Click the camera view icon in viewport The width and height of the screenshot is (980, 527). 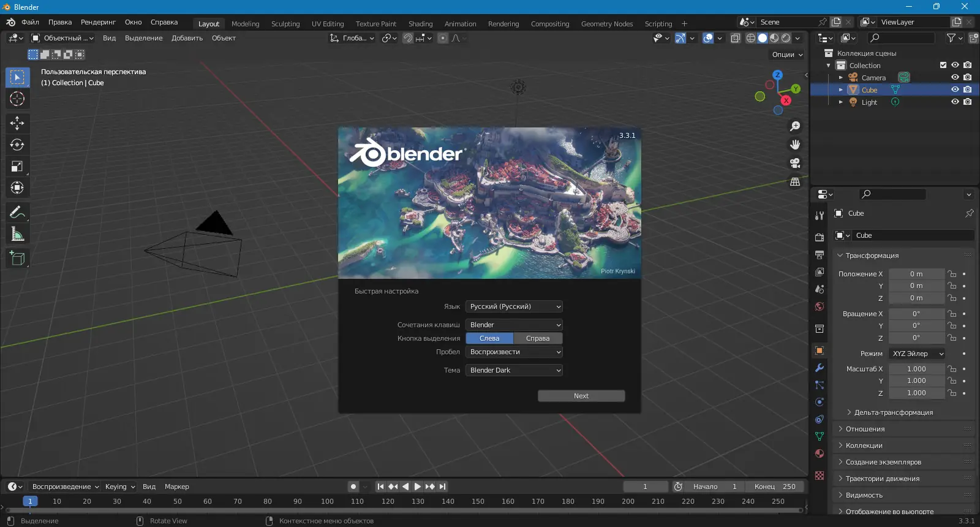click(795, 163)
